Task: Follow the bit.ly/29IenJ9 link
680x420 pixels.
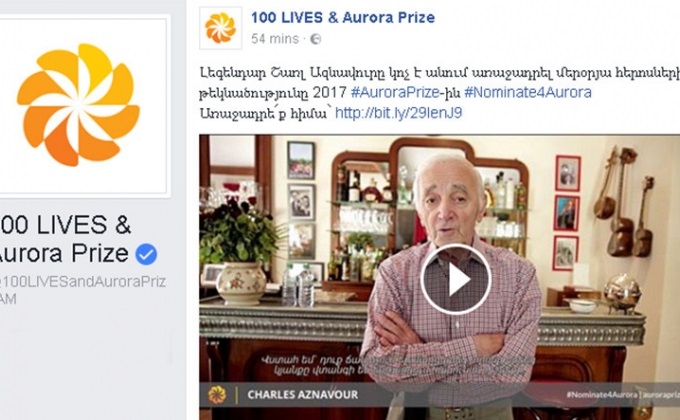Action: (x=398, y=113)
